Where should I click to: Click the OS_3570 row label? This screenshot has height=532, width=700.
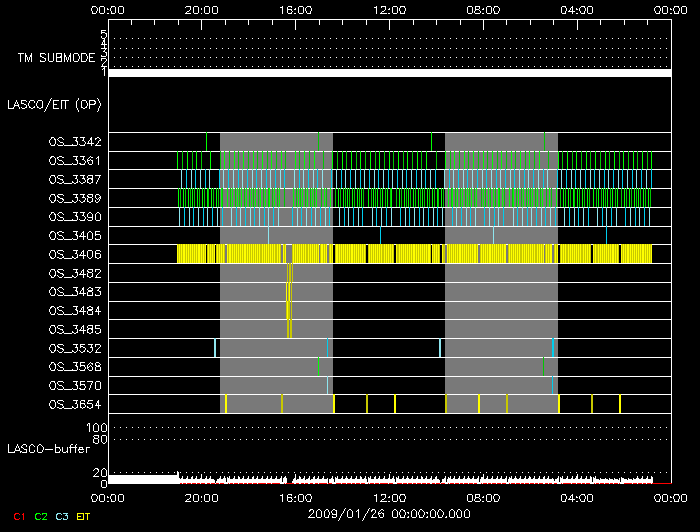click(x=75, y=385)
